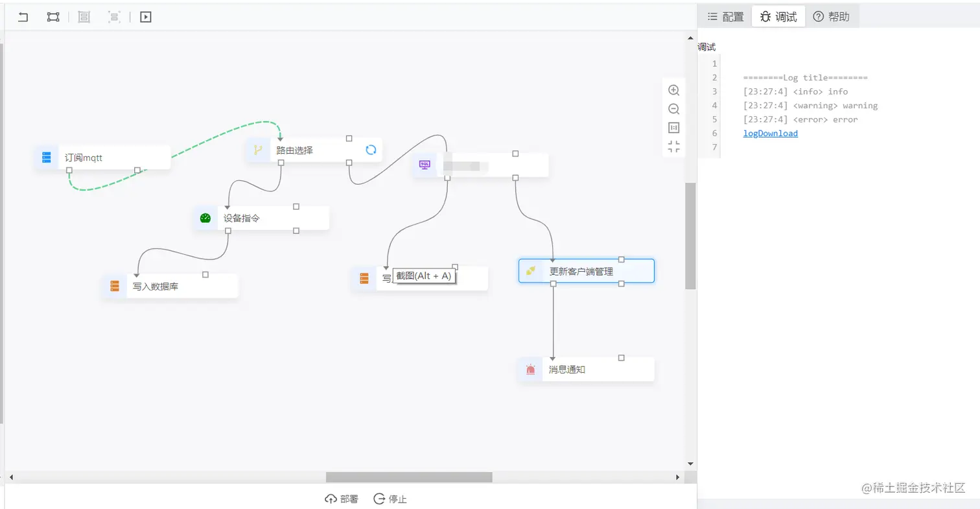Select the 设备指令 node
This screenshot has height=509, width=980.
[261, 218]
